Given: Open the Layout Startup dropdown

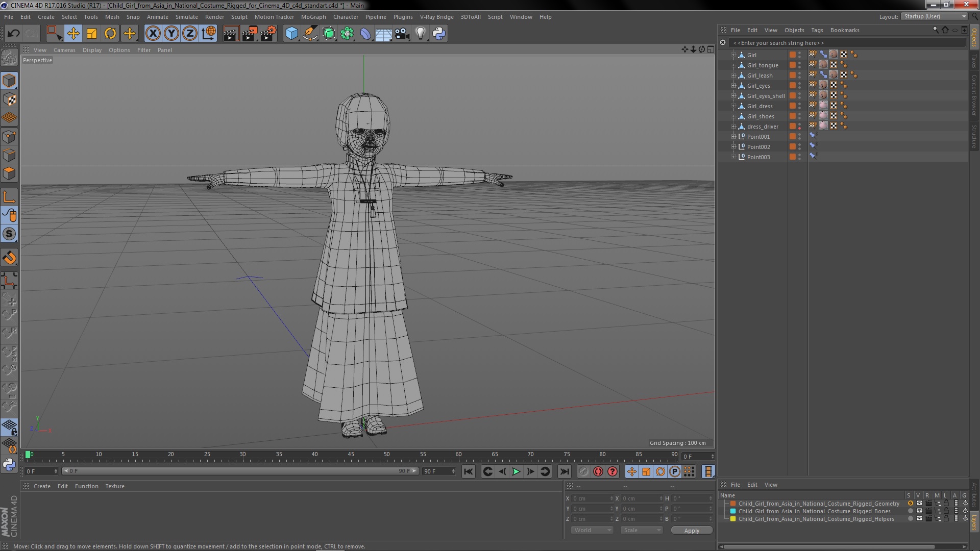Looking at the screenshot, I should (934, 16).
